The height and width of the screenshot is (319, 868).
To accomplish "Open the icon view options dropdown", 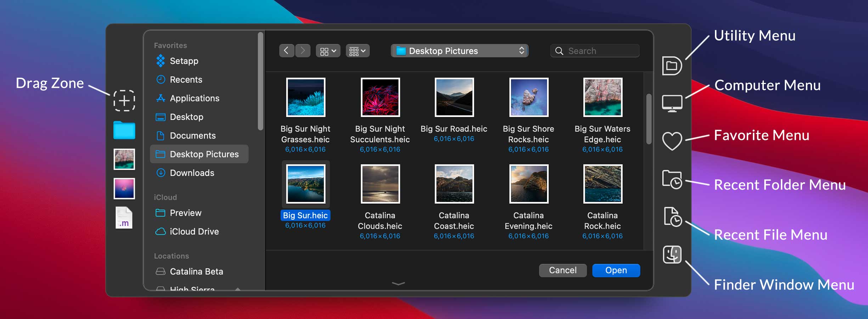I will (328, 51).
